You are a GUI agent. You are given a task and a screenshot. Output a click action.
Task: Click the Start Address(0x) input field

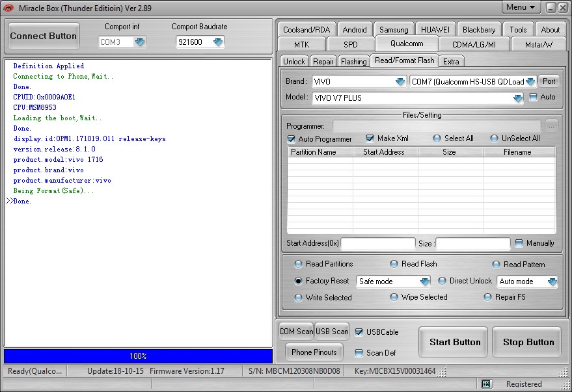pyautogui.click(x=378, y=243)
